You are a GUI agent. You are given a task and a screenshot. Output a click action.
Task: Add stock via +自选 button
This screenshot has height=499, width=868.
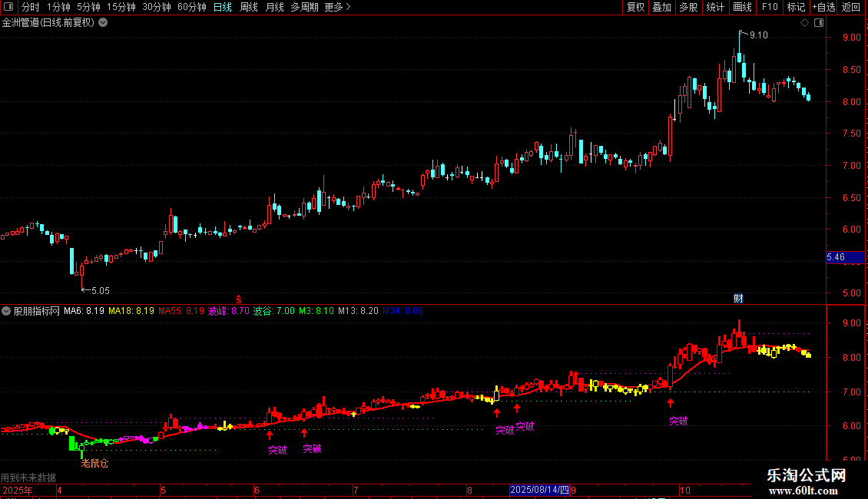point(823,7)
